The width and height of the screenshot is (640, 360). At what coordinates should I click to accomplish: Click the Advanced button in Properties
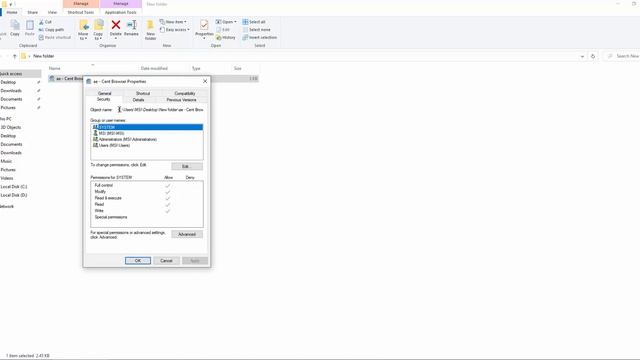pyautogui.click(x=187, y=234)
